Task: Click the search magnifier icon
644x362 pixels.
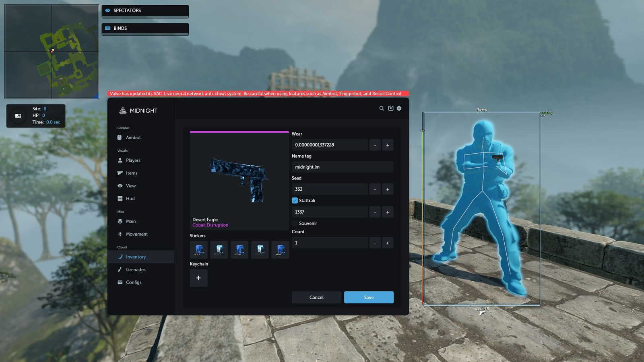Action: tap(382, 108)
